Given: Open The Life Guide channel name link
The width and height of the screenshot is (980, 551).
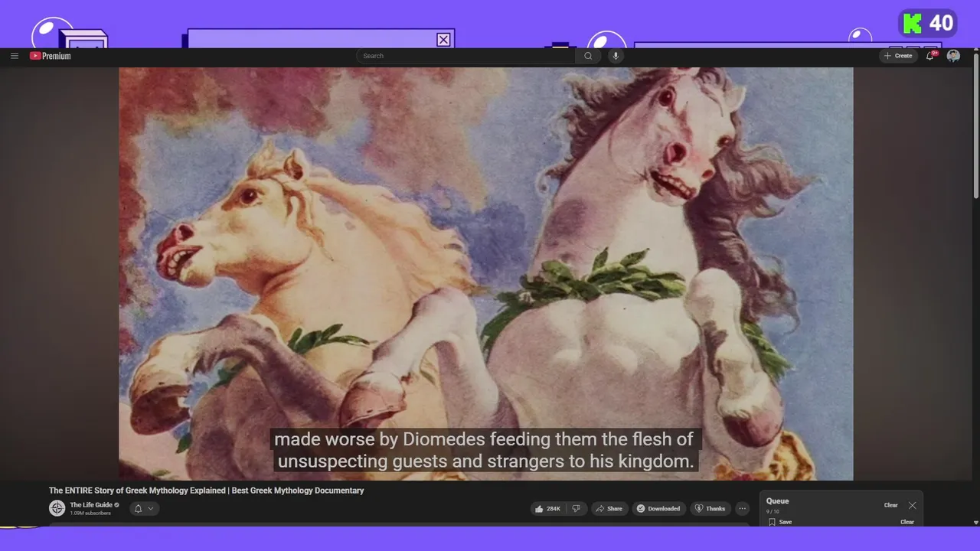Looking at the screenshot, I should click(x=91, y=505).
